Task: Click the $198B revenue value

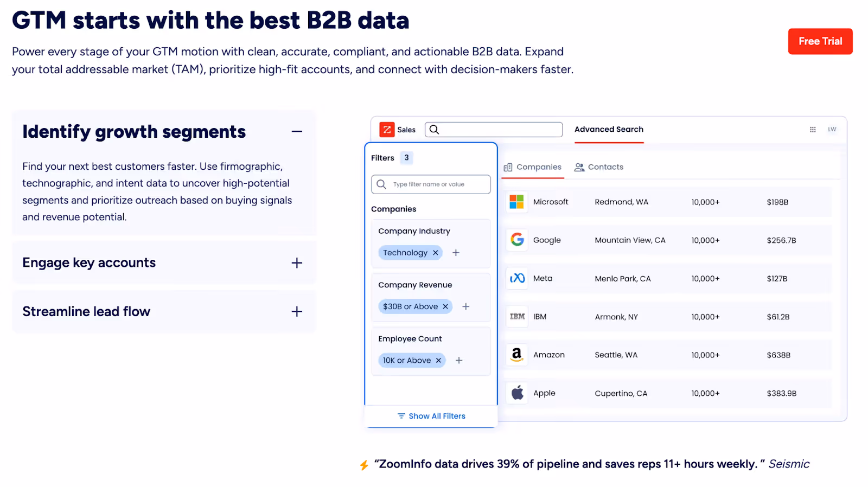Action: pos(777,202)
